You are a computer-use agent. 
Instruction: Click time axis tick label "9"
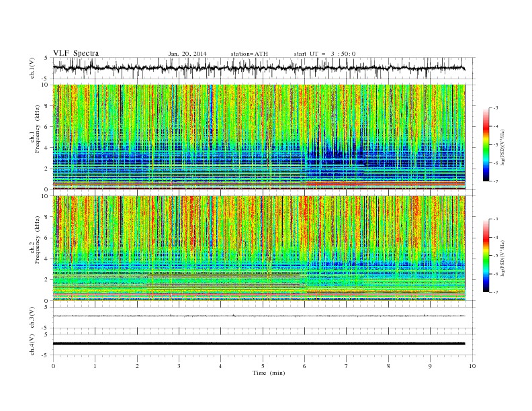tap(430, 366)
